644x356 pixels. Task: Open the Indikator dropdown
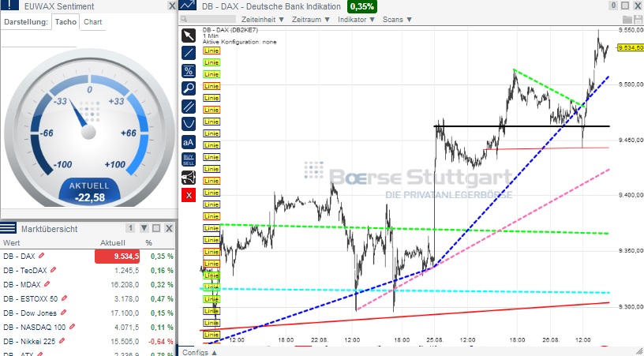tap(356, 19)
